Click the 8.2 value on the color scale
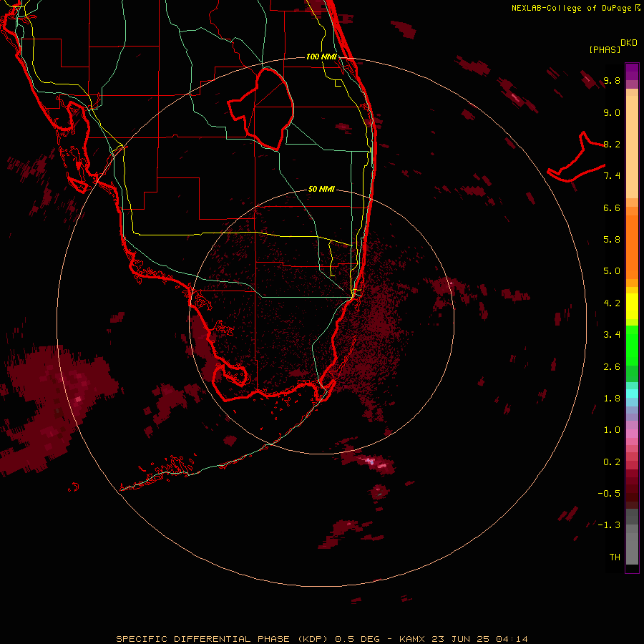The height and width of the screenshot is (644, 644). (612, 144)
